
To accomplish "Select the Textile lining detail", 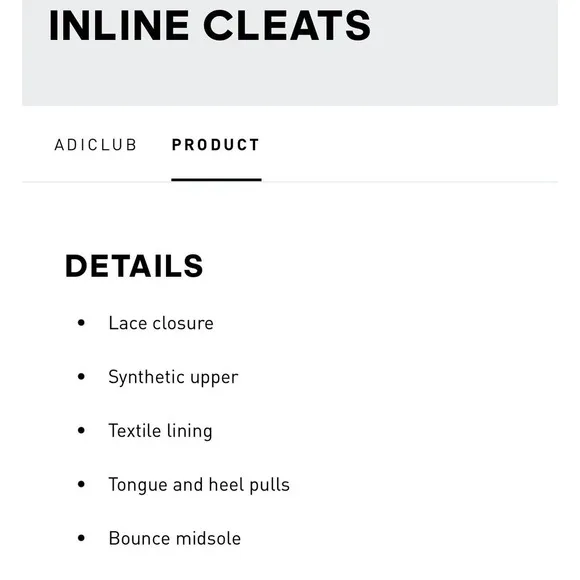I will coord(160,431).
